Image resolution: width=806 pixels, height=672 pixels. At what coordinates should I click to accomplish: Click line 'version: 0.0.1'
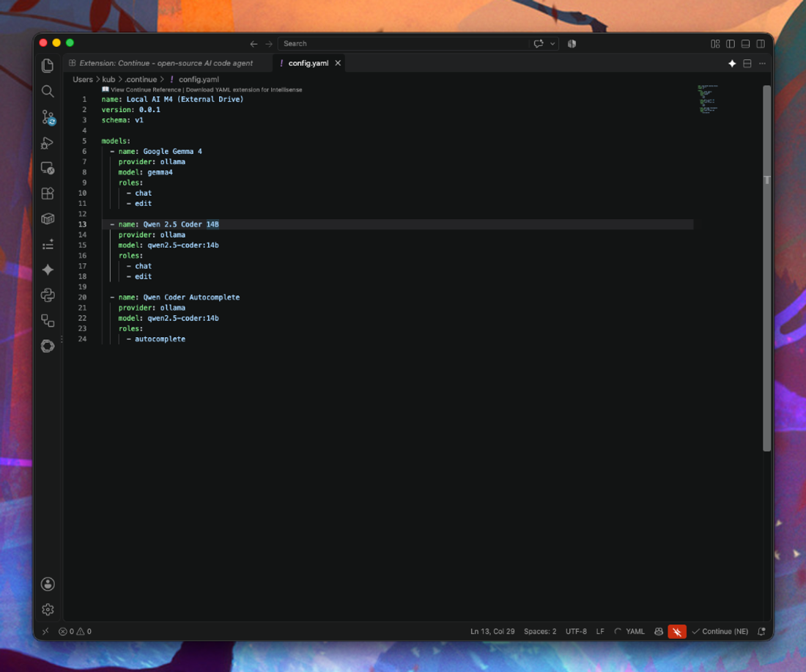point(130,109)
